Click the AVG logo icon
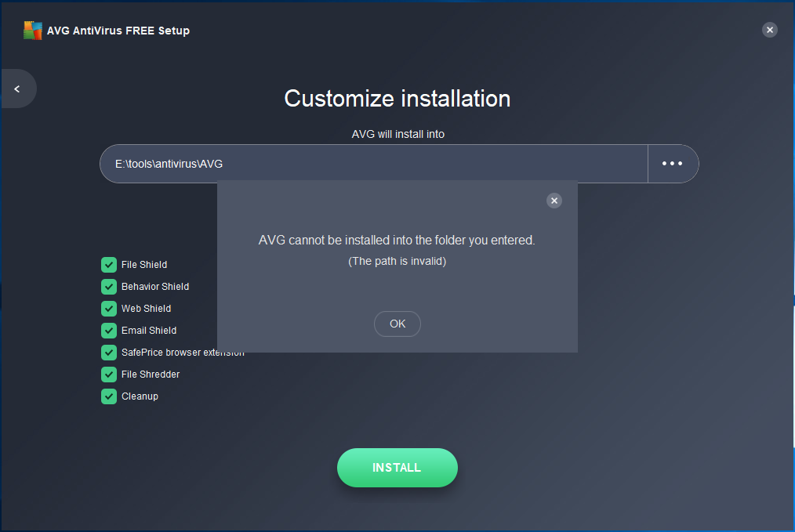 33,31
